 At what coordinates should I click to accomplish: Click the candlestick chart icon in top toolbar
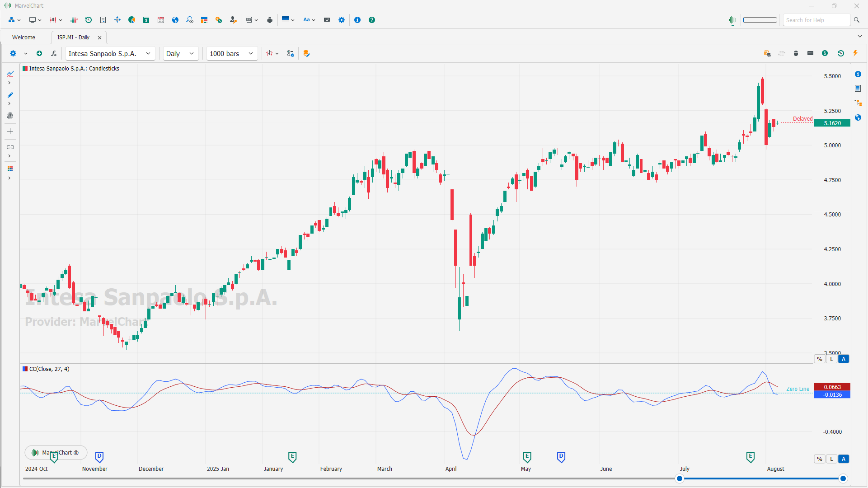click(x=53, y=20)
